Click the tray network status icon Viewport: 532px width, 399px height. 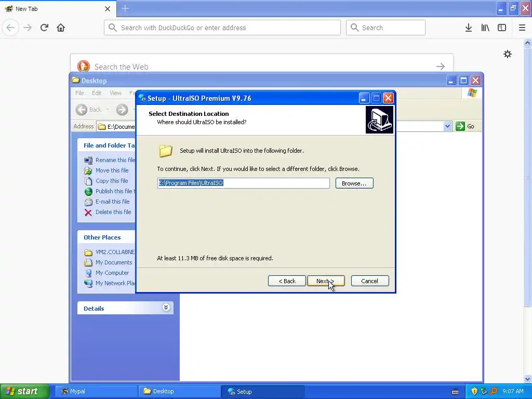point(484,391)
